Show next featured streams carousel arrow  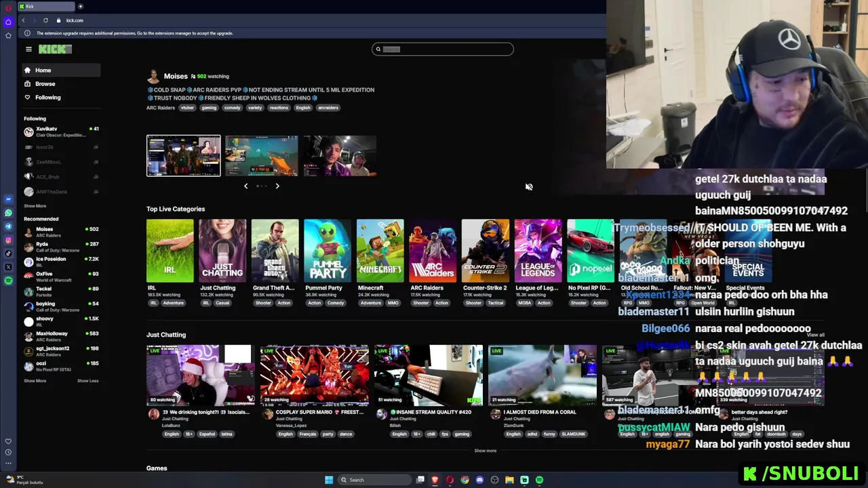[277, 186]
